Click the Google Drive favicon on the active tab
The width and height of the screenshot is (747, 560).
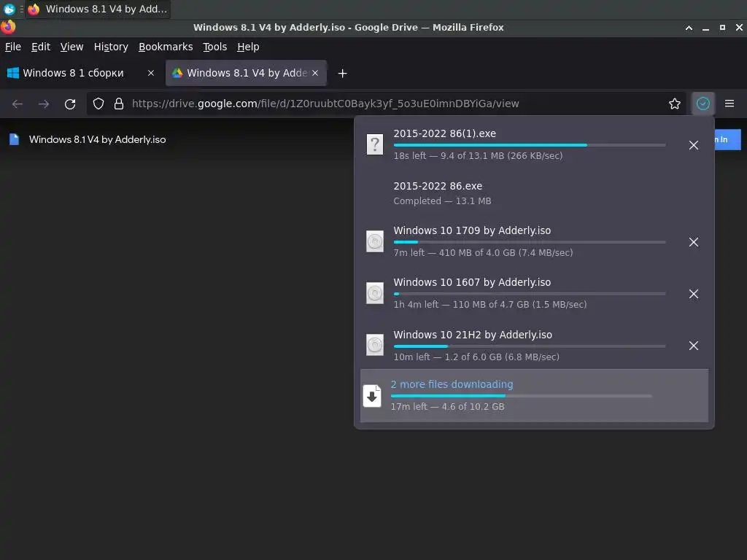point(177,73)
